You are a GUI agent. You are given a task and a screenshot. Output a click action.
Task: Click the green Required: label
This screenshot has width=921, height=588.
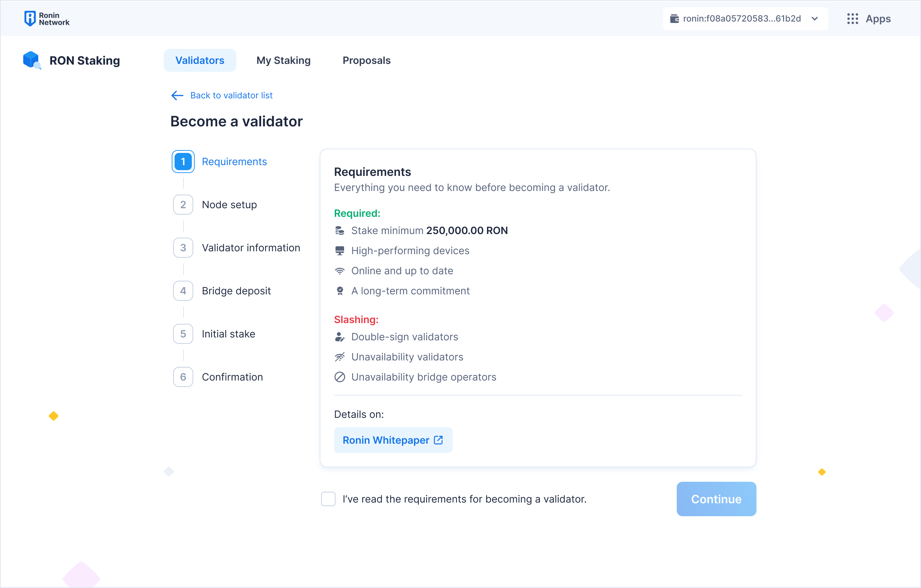click(x=357, y=213)
